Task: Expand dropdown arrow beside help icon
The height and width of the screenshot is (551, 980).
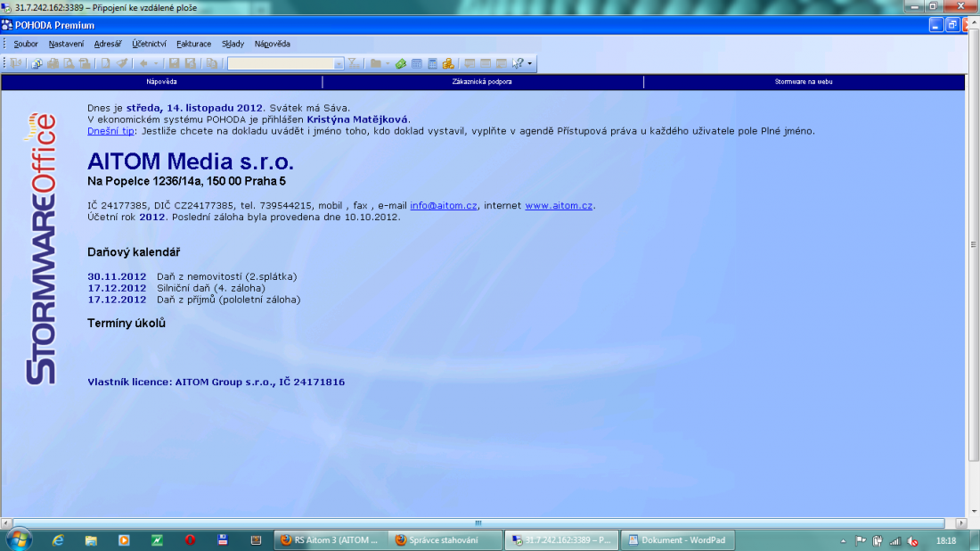Action: (x=530, y=63)
